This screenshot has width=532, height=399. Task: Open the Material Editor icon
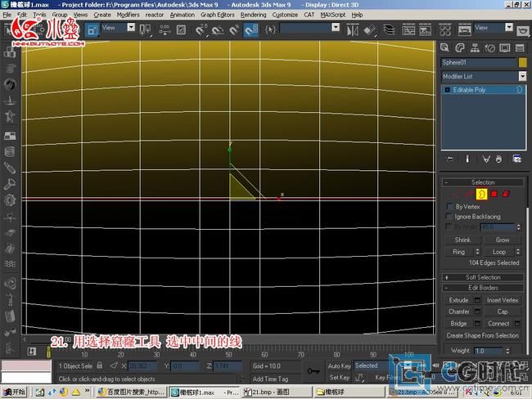(x=444, y=30)
